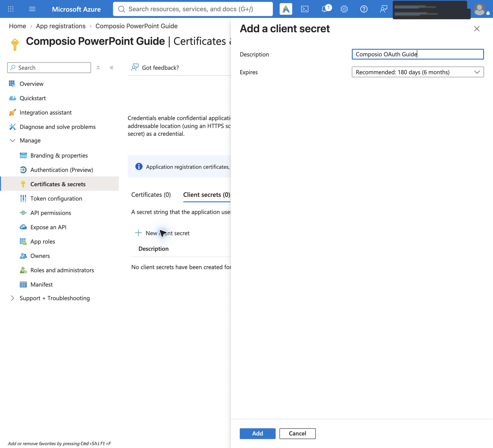Launch Cloud Shell from the top bar
493x448 pixels.
click(305, 9)
